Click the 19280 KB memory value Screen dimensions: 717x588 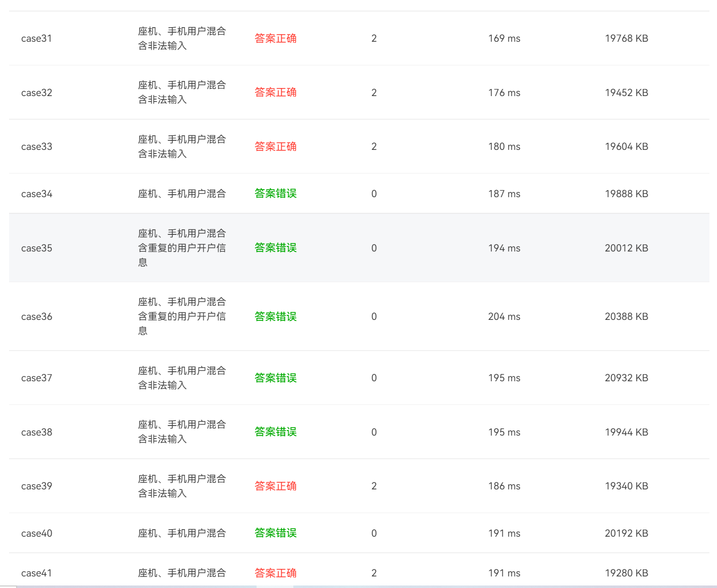tap(626, 573)
